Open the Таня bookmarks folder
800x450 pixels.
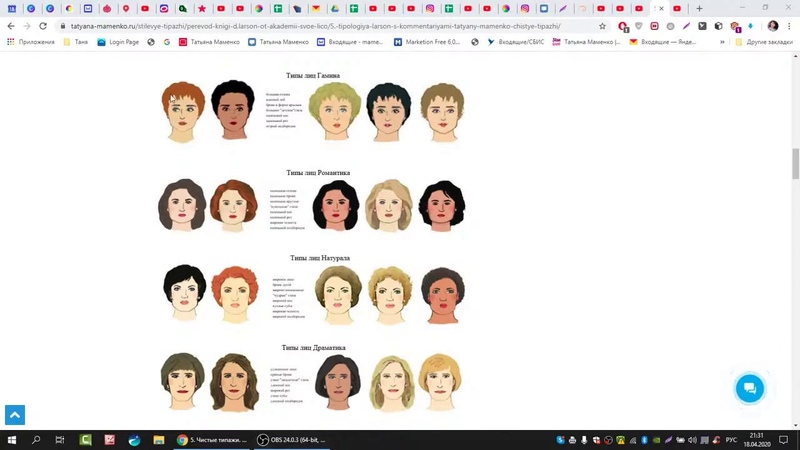[76, 42]
